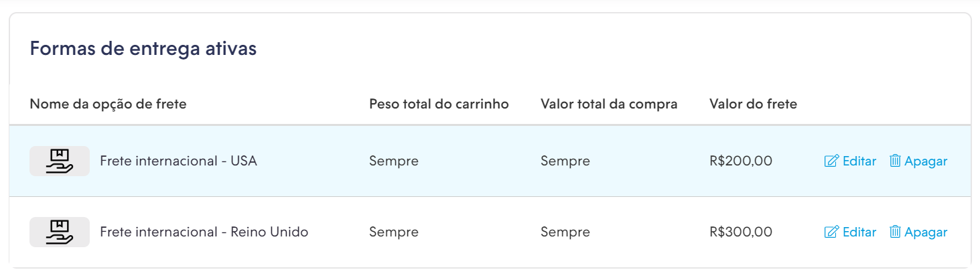Click the trash icon in USA row
980x280 pixels.
pyautogui.click(x=895, y=161)
